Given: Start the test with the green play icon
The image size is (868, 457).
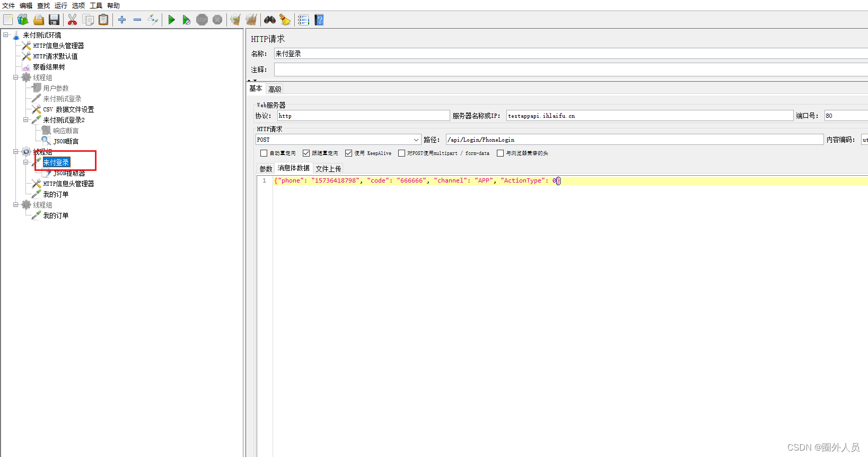Looking at the screenshot, I should [x=171, y=20].
